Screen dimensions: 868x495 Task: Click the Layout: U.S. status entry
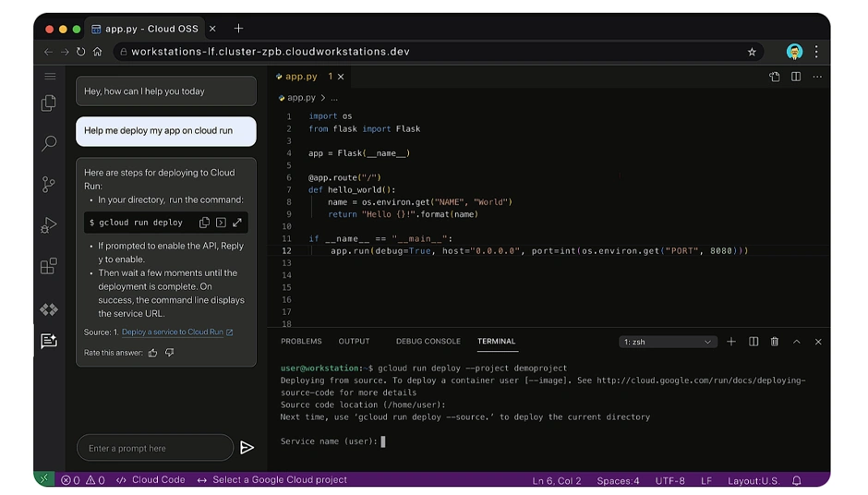(753, 480)
